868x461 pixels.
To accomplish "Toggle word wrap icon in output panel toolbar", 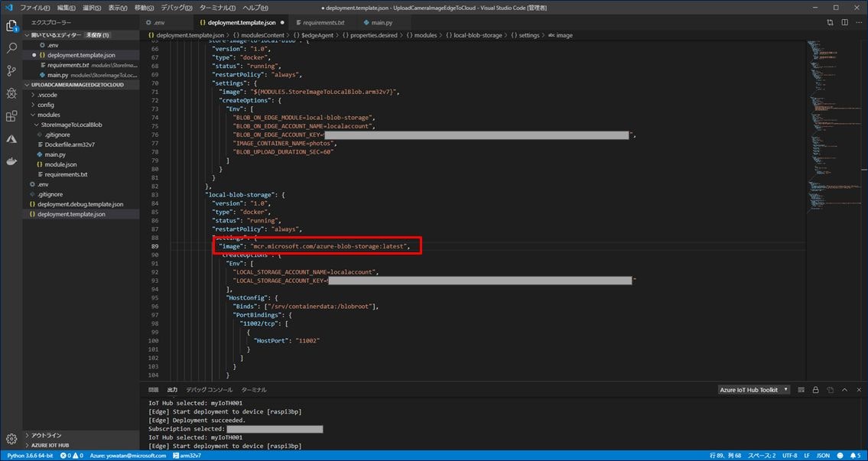I will pos(801,390).
